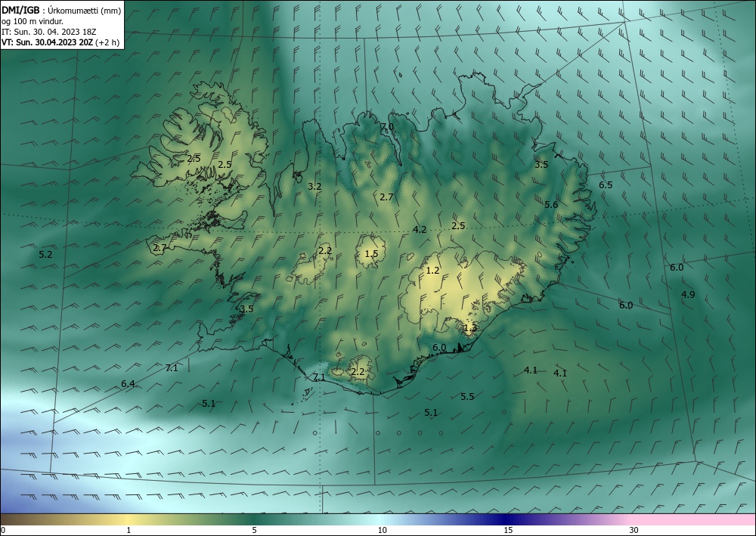756x536 pixels.
Task: Click the 1.3 value at the southeast glacier
Action: 470,328
